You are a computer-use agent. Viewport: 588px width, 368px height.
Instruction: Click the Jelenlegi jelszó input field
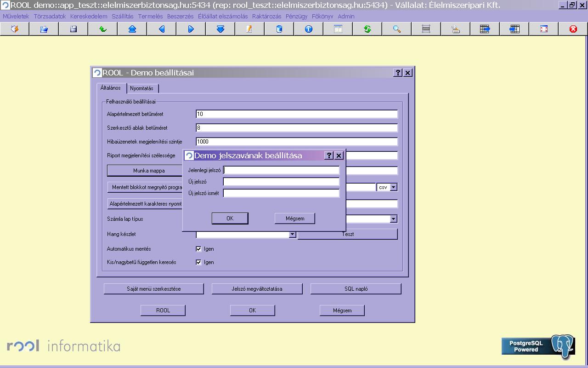point(281,170)
